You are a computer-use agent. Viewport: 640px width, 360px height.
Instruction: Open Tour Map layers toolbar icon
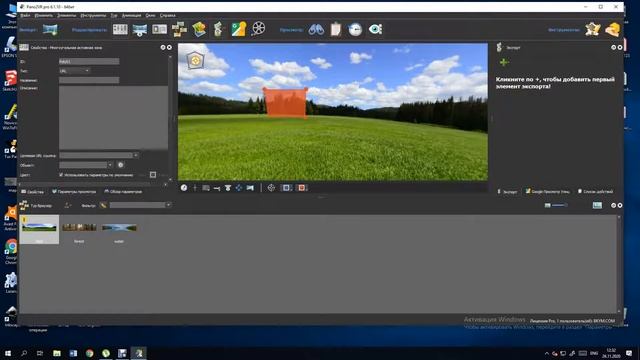[199, 29]
